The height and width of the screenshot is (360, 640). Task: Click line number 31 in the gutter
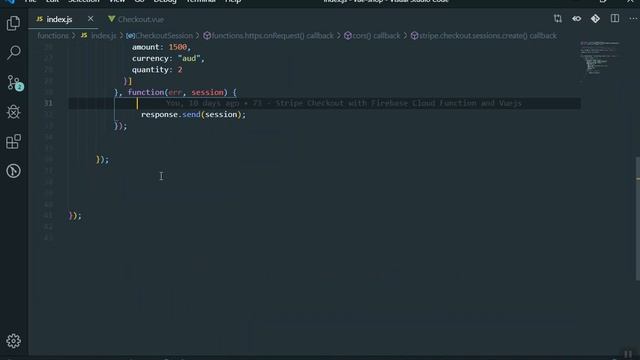pyautogui.click(x=49, y=103)
